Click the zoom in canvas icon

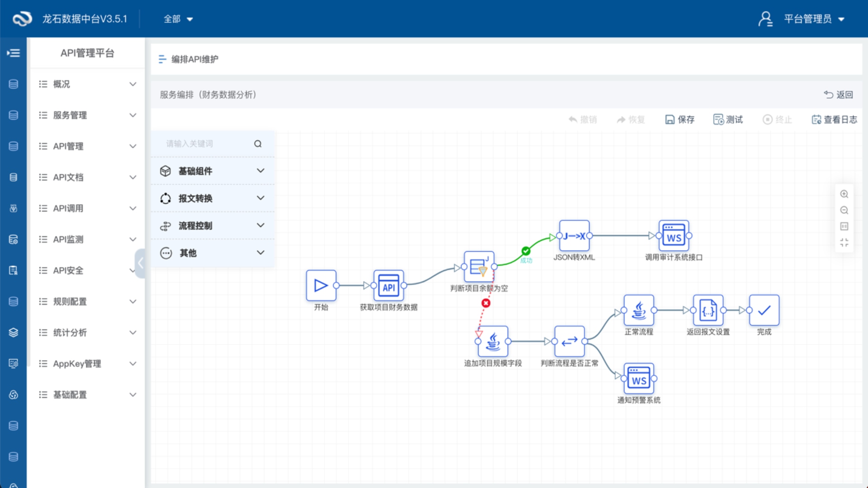(844, 194)
